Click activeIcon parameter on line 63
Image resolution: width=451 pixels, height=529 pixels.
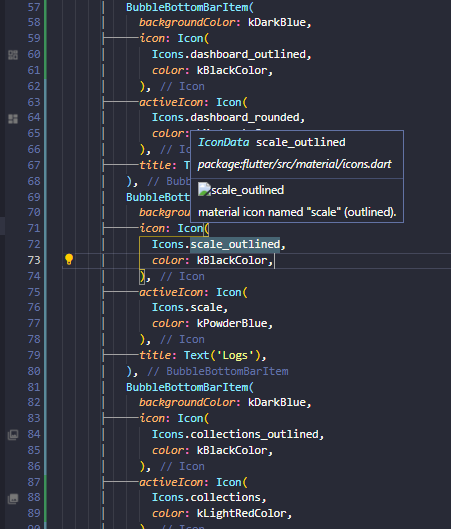(x=171, y=102)
